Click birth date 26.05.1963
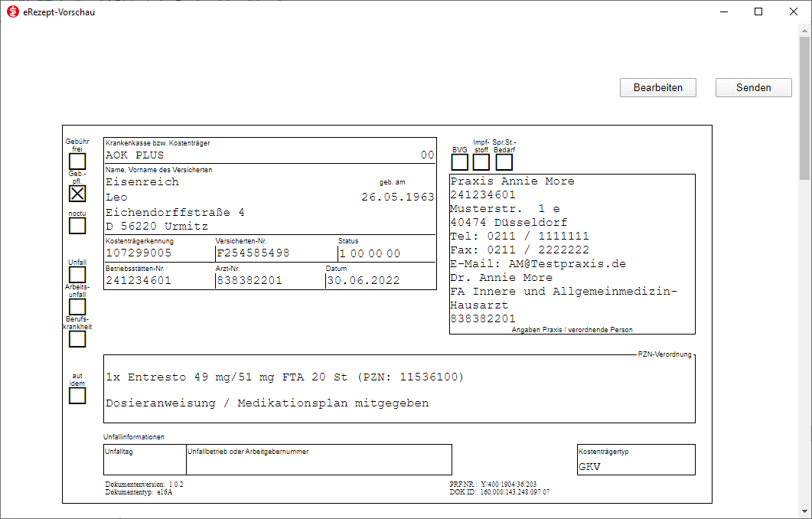 [x=398, y=197]
